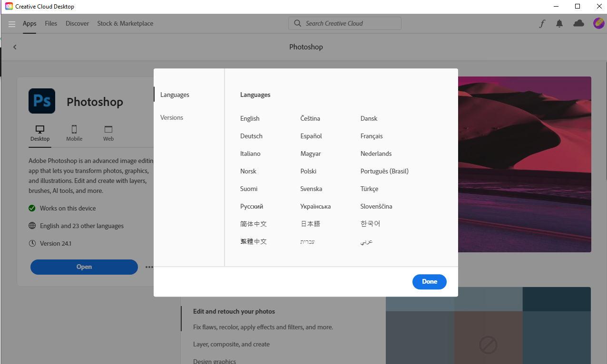Click the search magnifier icon

click(x=298, y=23)
